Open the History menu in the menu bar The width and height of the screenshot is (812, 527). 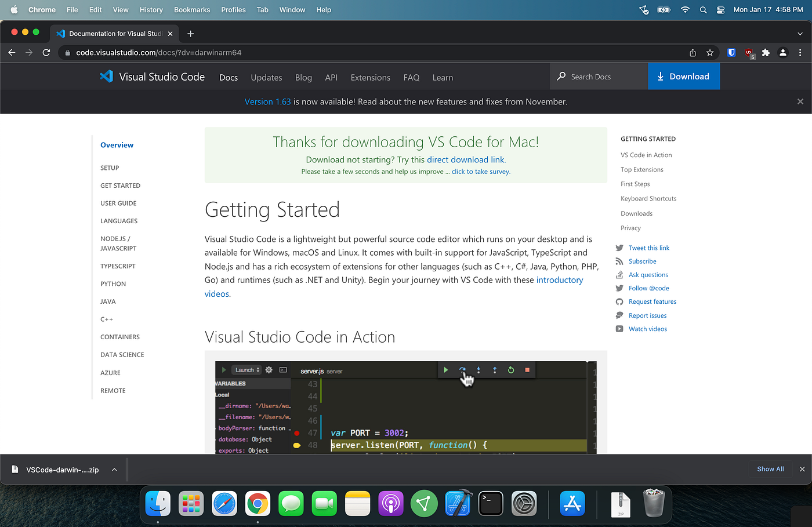pyautogui.click(x=151, y=9)
